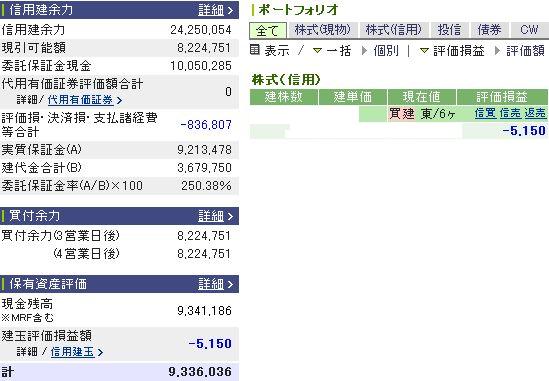The width and height of the screenshot is (549, 381).
Task: Open the 信用建玉 details link
Action: click(76, 352)
